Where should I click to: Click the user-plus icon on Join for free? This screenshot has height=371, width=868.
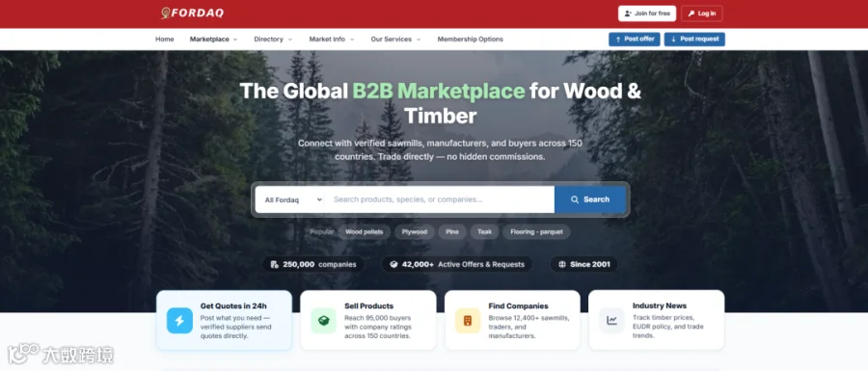[x=628, y=13]
